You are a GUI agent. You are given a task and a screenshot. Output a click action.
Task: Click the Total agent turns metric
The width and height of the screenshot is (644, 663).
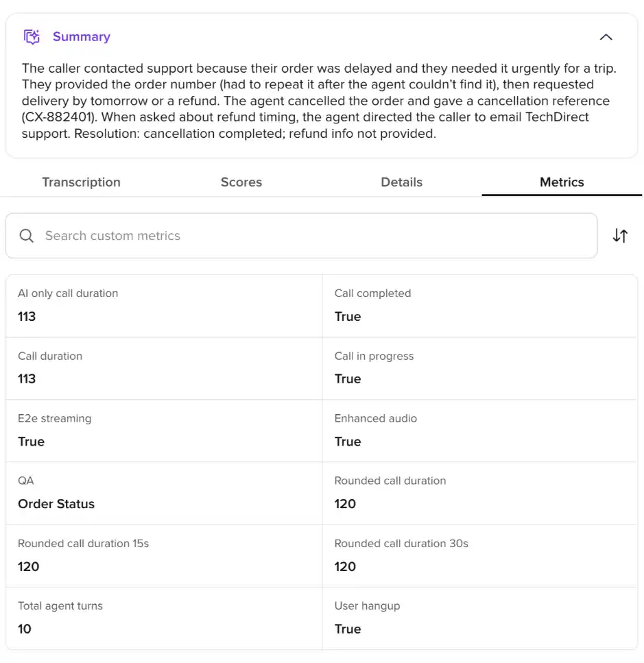(x=164, y=618)
